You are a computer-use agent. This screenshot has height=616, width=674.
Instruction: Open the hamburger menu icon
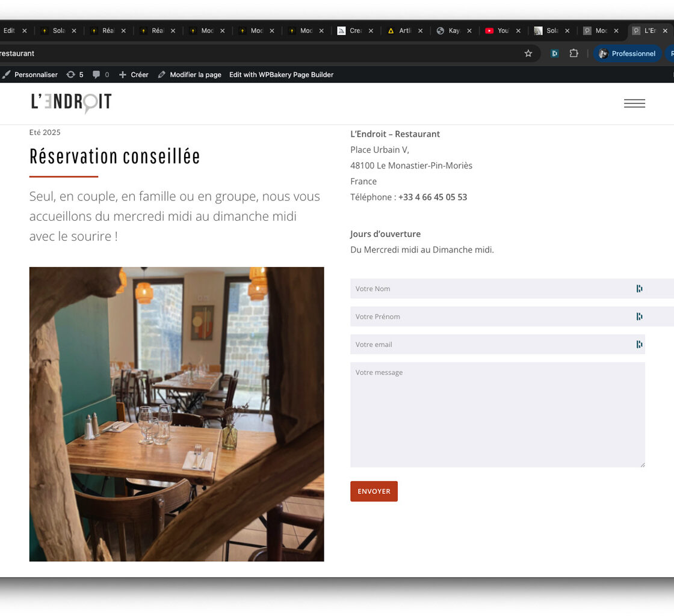coord(634,103)
